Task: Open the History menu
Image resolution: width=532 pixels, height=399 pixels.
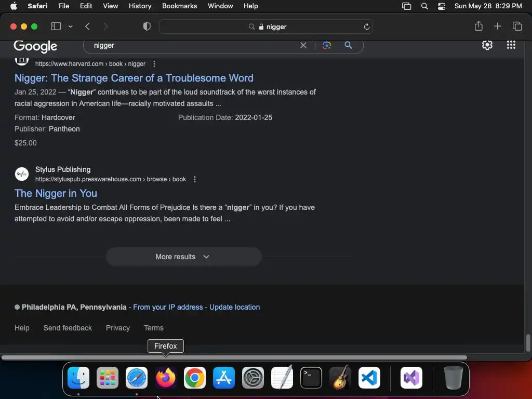Action: [140, 6]
